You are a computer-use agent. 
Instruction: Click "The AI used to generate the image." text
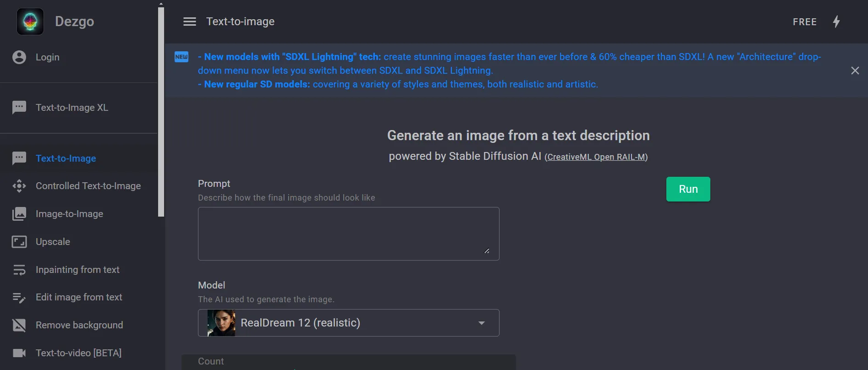tap(266, 299)
